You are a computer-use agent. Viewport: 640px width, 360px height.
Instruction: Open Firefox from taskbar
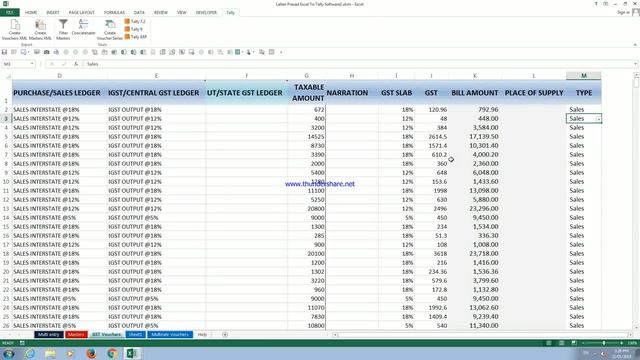click(x=91, y=353)
